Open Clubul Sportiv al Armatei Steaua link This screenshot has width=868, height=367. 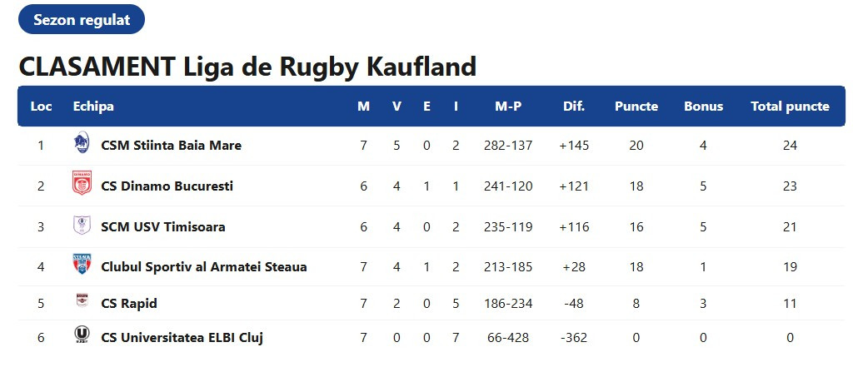click(203, 267)
